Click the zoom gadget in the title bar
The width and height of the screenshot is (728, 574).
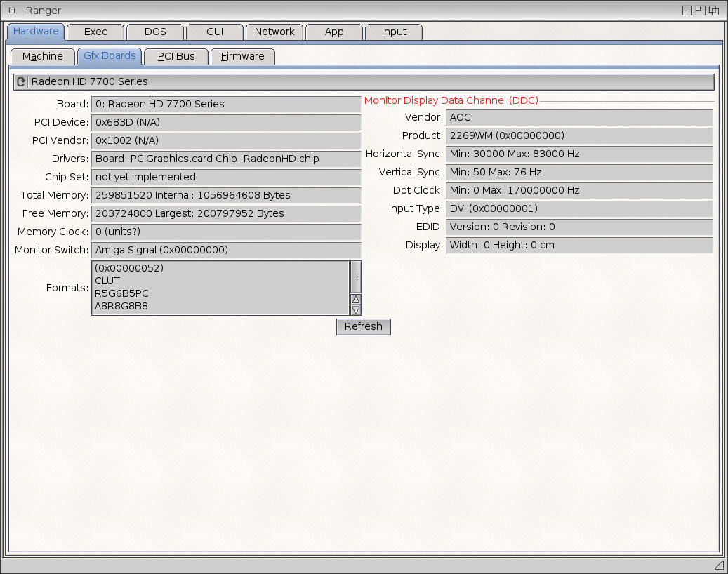pyautogui.click(x=700, y=11)
